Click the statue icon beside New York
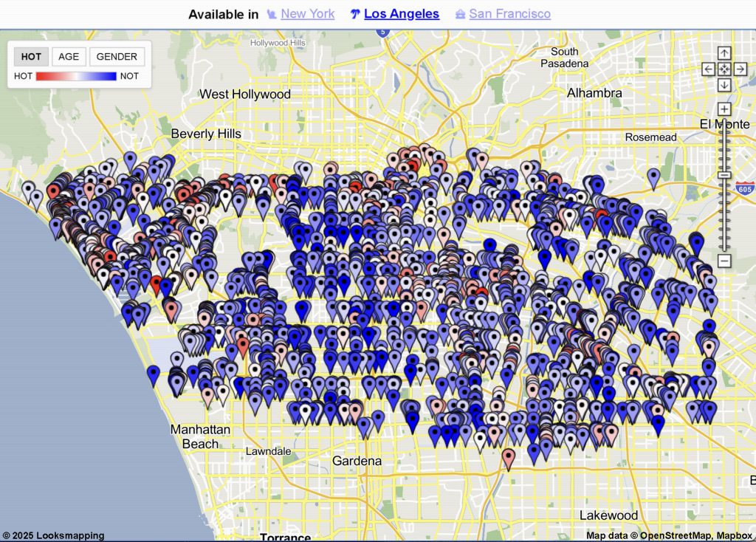Image resolution: width=756 pixels, height=542 pixels. click(272, 14)
